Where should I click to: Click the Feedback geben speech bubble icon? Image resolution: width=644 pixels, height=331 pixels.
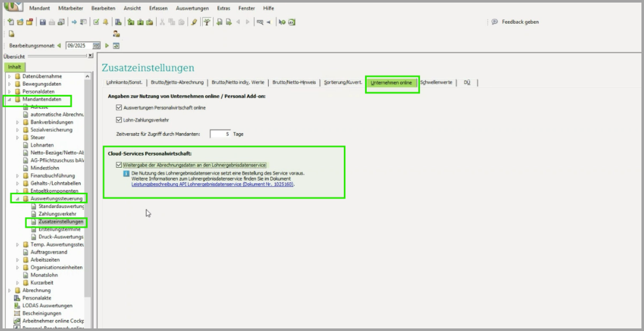click(x=494, y=22)
